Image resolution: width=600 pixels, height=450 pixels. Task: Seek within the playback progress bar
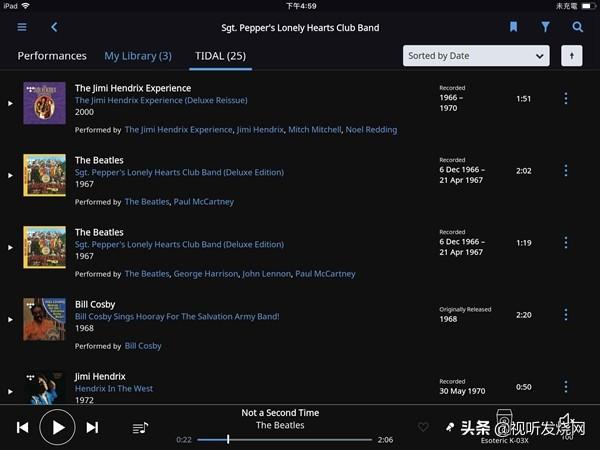pos(284,440)
